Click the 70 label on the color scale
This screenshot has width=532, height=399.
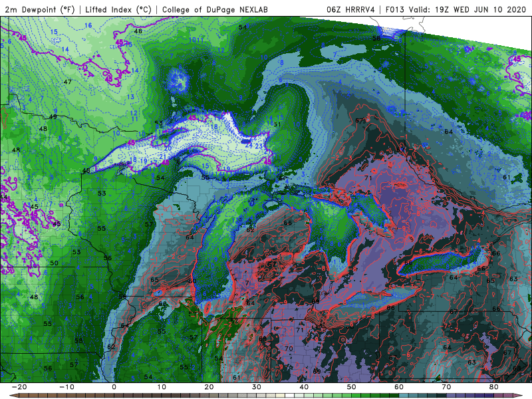(446, 387)
